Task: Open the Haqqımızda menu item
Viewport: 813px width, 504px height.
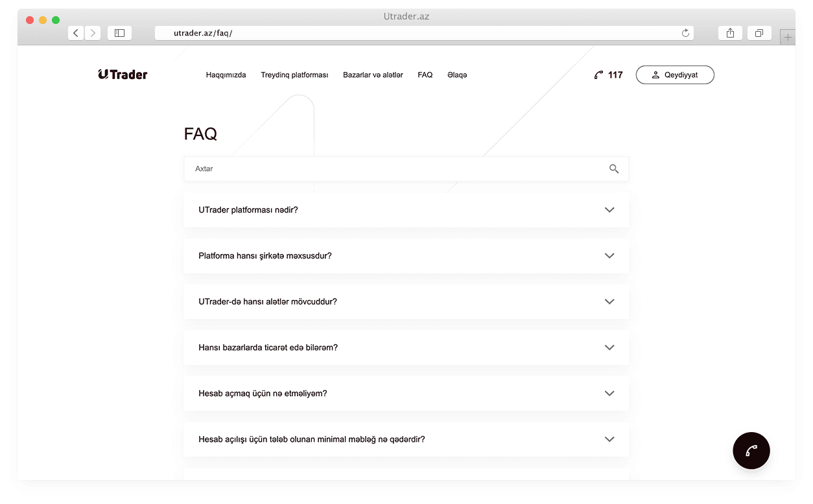Action: click(225, 74)
